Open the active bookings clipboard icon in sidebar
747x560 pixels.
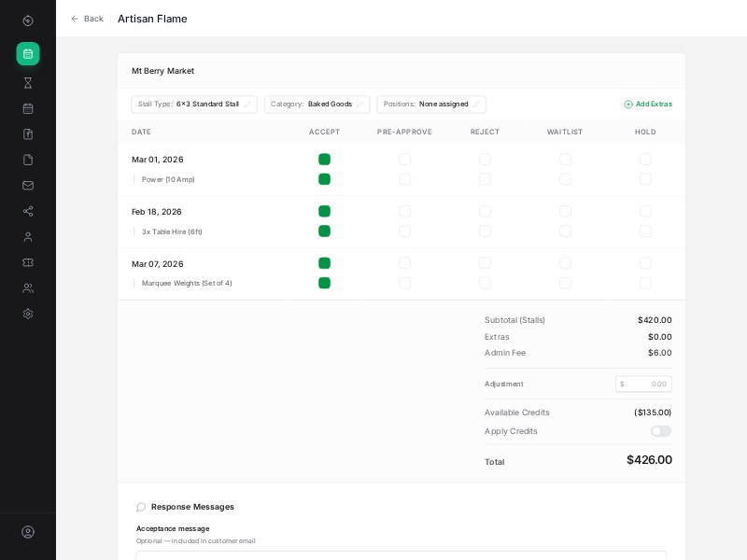tap(28, 54)
